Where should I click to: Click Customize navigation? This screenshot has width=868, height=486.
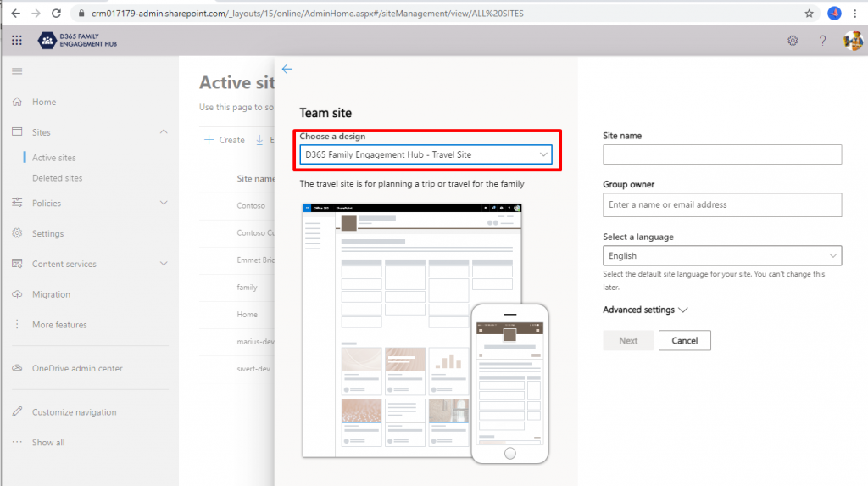point(75,411)
